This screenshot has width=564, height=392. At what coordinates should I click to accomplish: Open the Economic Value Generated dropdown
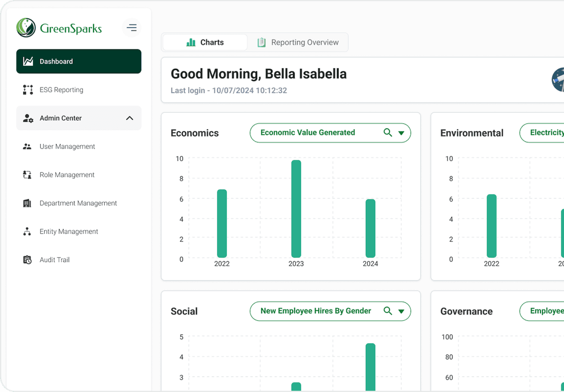tap(401, 133)
